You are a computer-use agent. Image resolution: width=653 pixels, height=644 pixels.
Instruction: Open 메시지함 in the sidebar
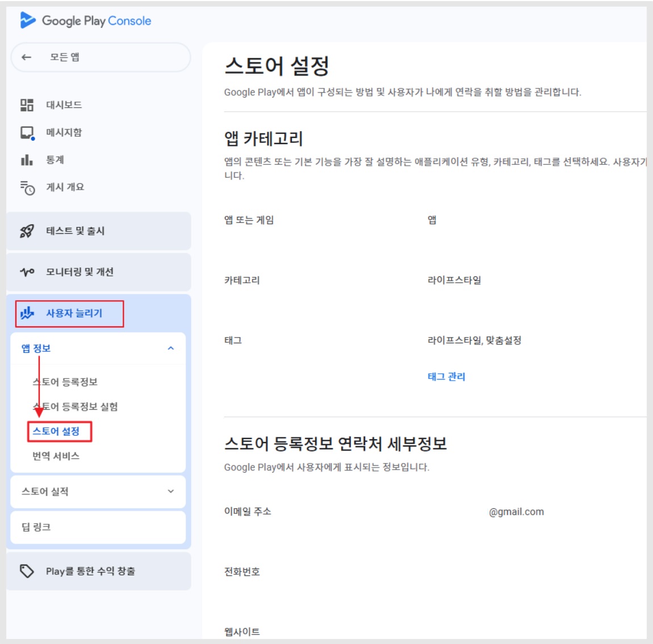tap(64, 132)
